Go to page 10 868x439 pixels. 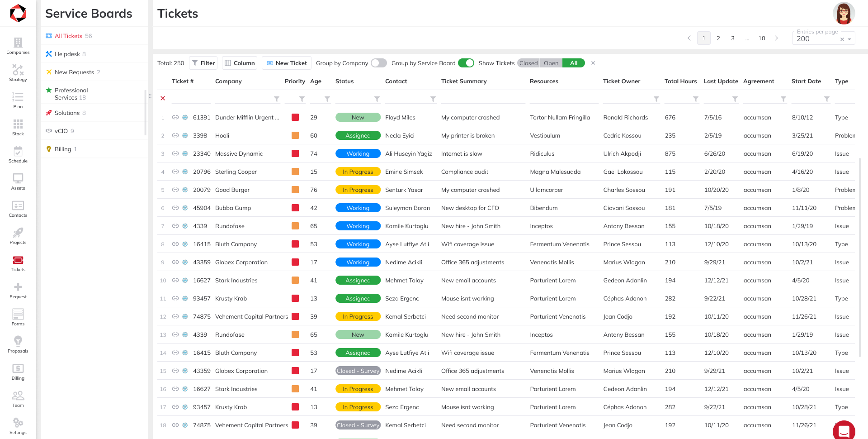coord(762,38)
